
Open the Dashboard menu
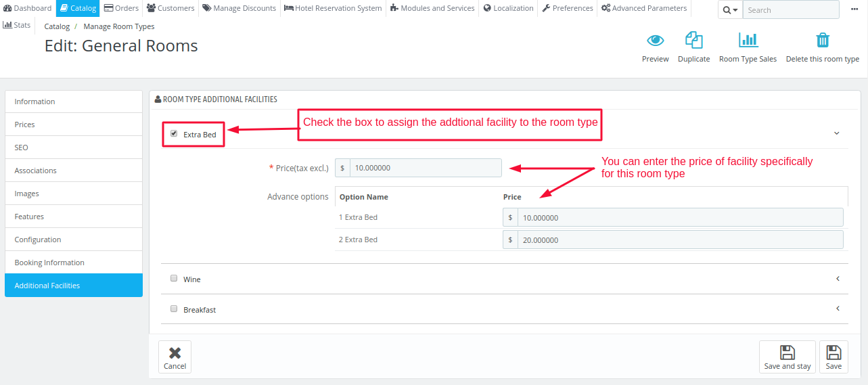(27, 8)
